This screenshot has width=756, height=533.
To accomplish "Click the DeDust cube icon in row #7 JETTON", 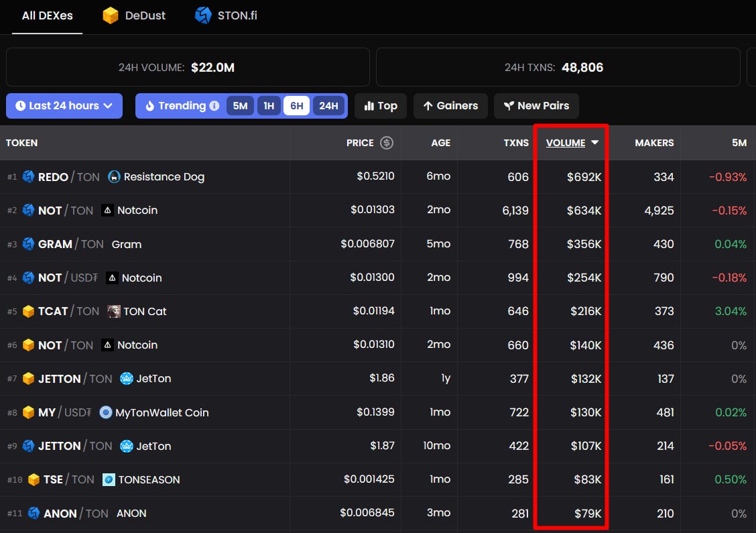I will [28, 379].
